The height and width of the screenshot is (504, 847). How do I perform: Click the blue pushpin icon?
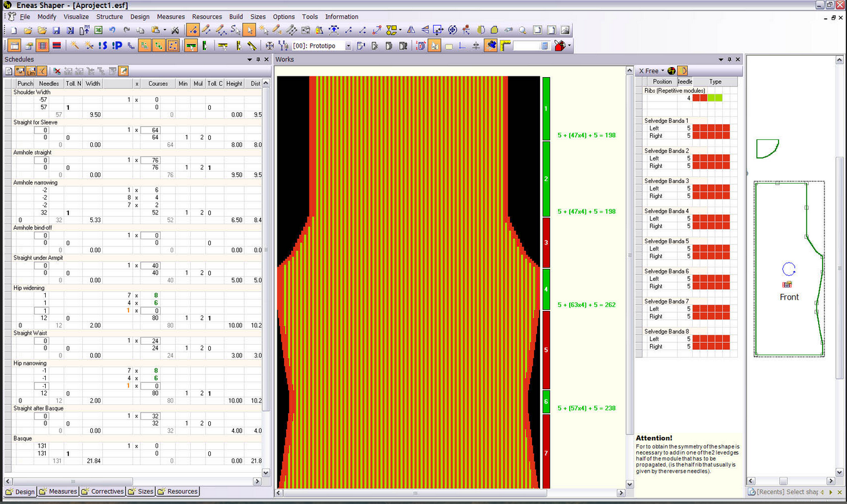(491, 46)
